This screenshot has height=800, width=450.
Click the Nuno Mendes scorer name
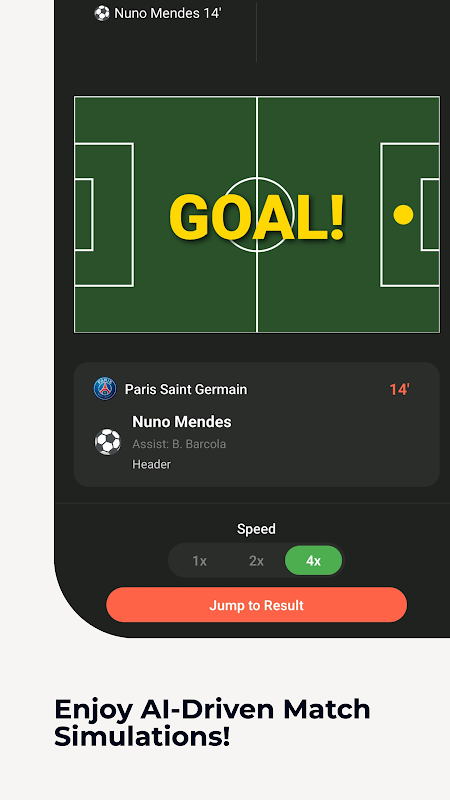click(x=182, y=422)
